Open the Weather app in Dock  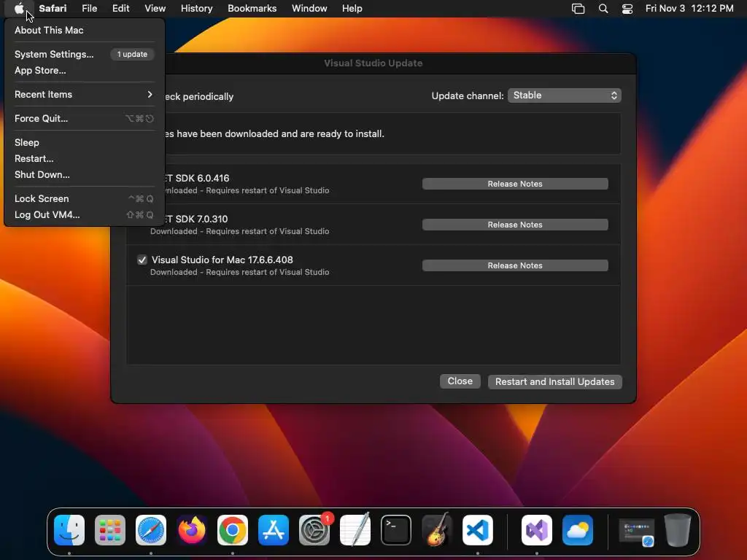(578, 529)
